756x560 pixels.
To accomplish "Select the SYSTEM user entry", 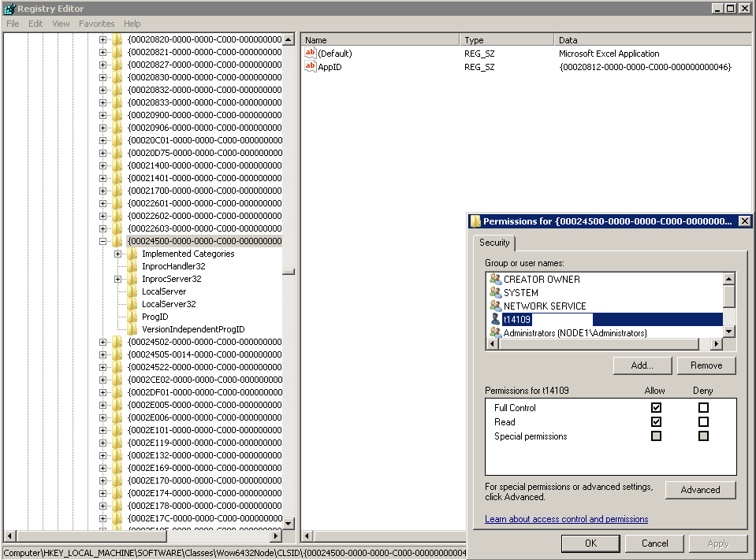I will 520,293.
